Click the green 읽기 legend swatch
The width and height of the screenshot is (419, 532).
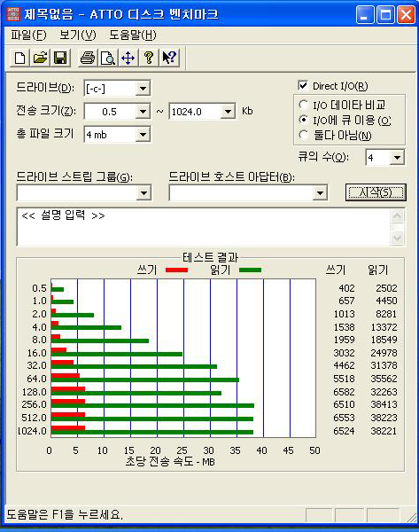[x=250, y=270]
